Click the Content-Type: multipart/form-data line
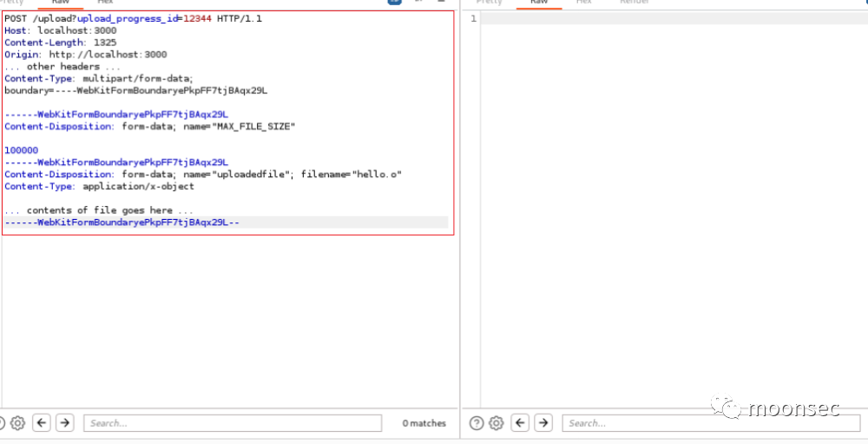 (x=99, y=78)
